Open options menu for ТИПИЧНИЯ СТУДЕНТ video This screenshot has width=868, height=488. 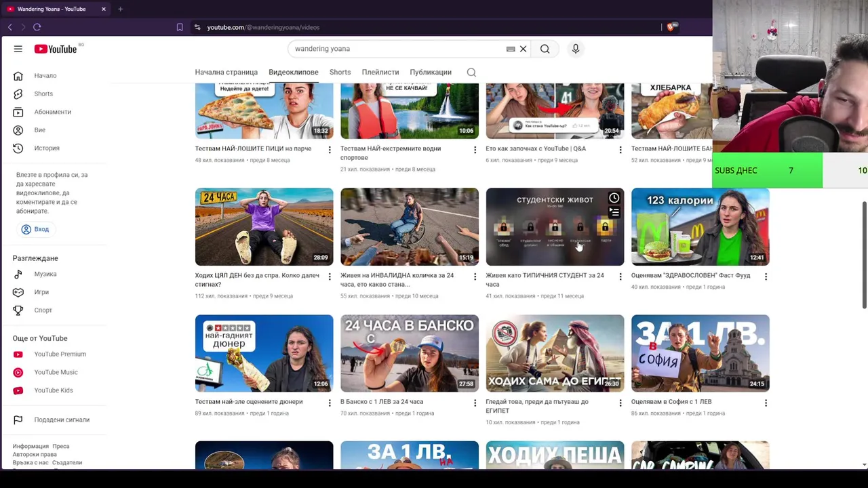click(620, 277)
